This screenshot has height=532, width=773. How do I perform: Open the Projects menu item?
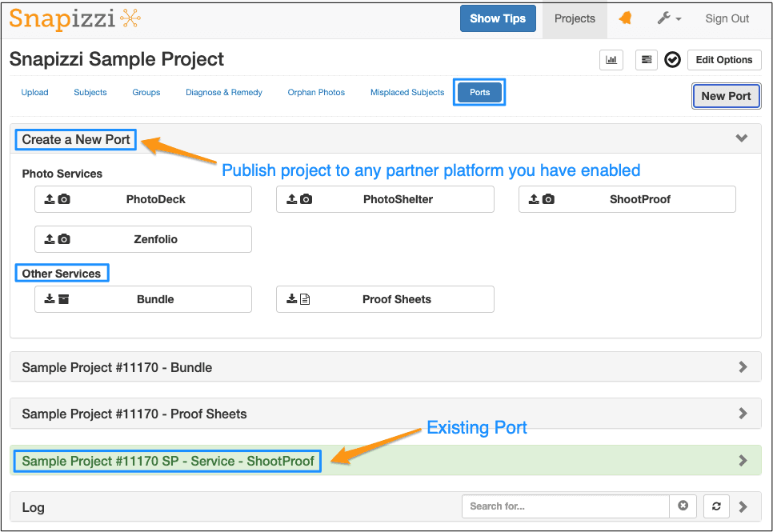pos(575,18)
